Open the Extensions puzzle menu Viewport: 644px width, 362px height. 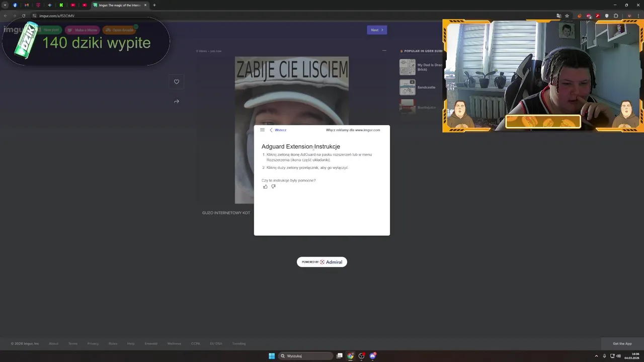click(x=616, y=16)
